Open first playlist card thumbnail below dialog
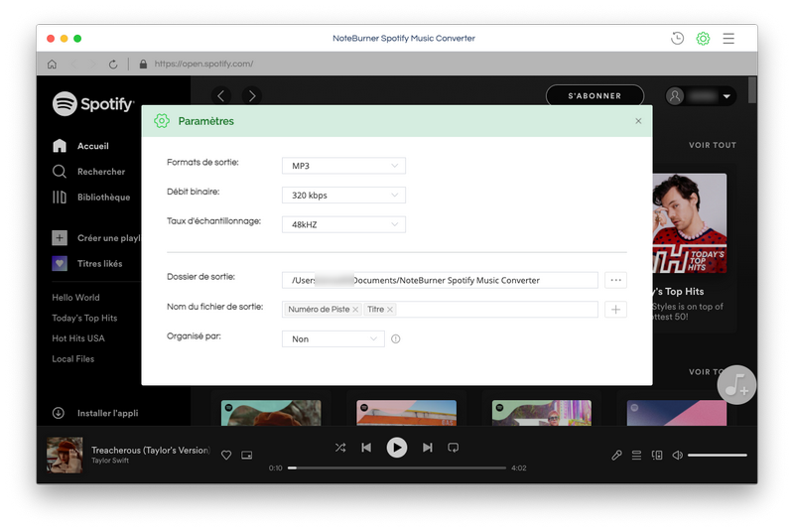The width and height of the screenshot is (794, 532). [271, 413]
